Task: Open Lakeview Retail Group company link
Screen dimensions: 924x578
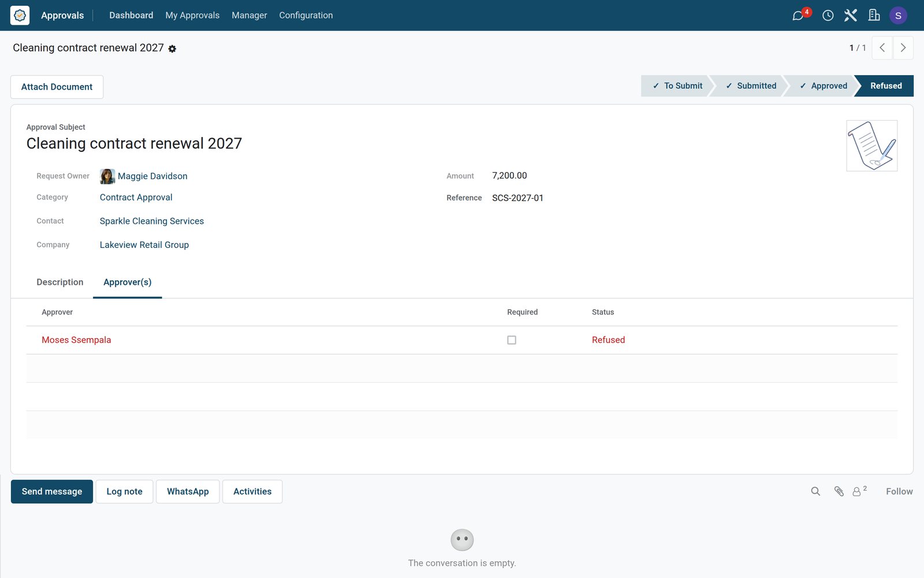Action: pos(144,244)
